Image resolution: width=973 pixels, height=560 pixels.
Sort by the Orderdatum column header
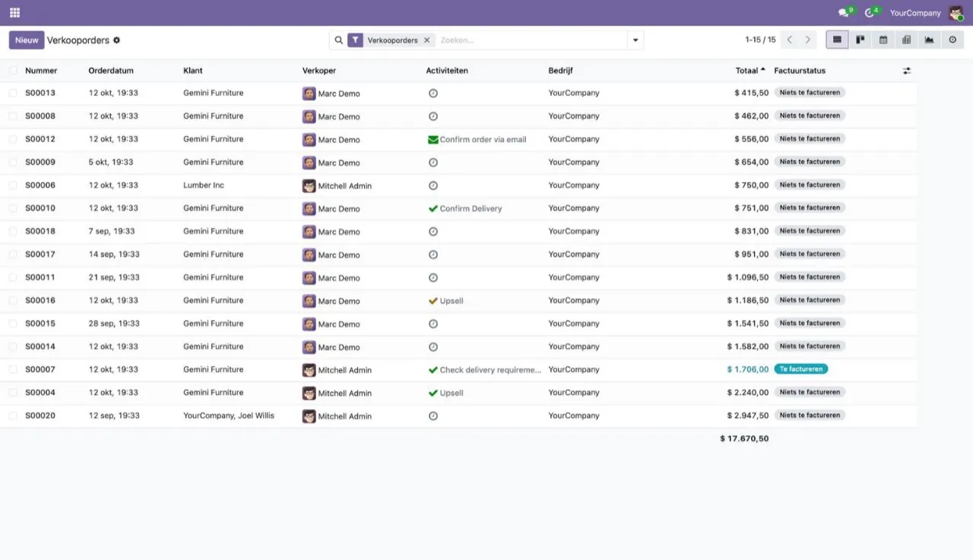coord(111,71)
